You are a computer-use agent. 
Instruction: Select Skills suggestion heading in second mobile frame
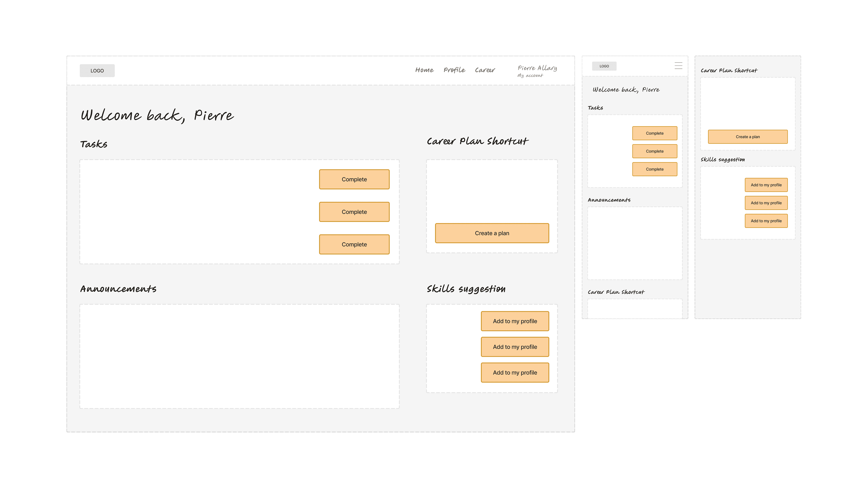tap(723, 160)
